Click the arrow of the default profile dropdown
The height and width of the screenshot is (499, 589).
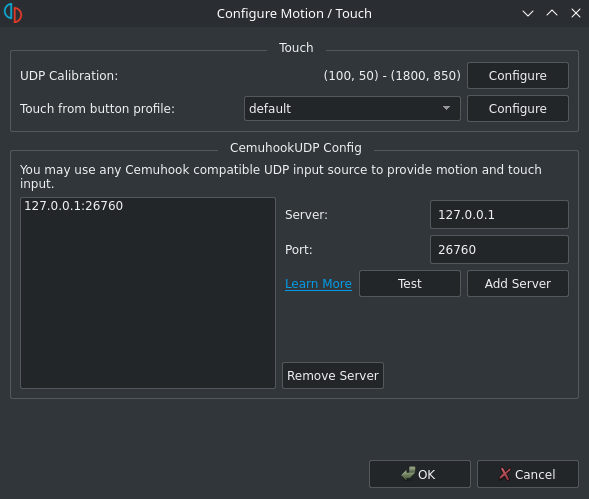(x=446, y=108)
